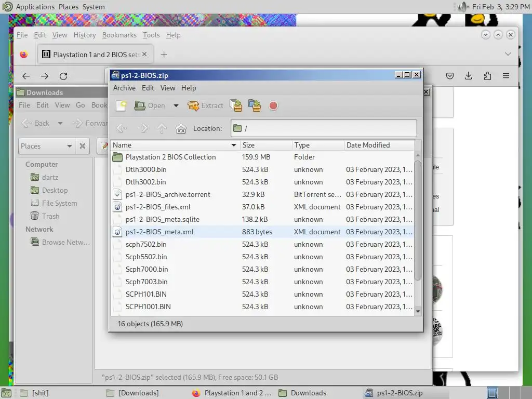Click the file list vertical scrollbar
Screen dimensions: 532x399
coord(418,220)
